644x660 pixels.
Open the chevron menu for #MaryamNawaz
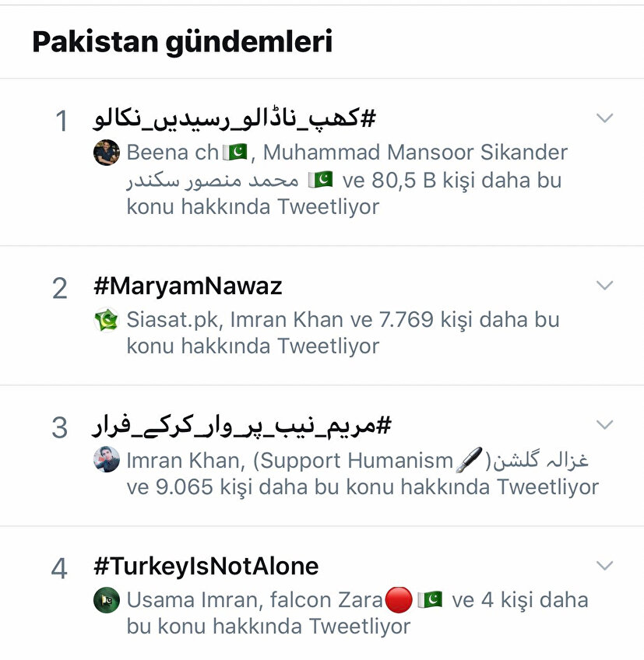pos(604,286)
